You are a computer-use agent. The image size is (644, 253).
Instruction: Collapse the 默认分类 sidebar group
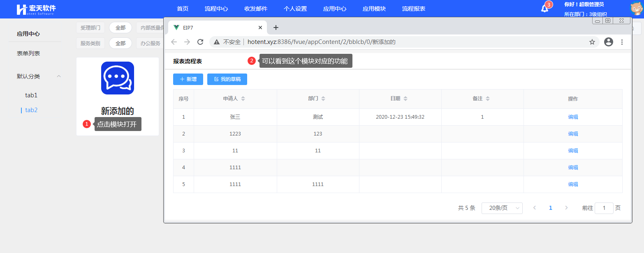click(59, 76)
